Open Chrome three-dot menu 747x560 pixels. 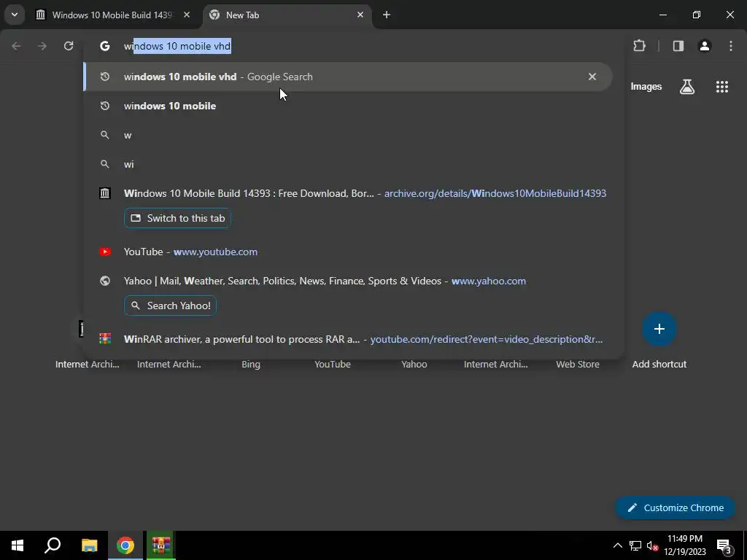[731, 46]
